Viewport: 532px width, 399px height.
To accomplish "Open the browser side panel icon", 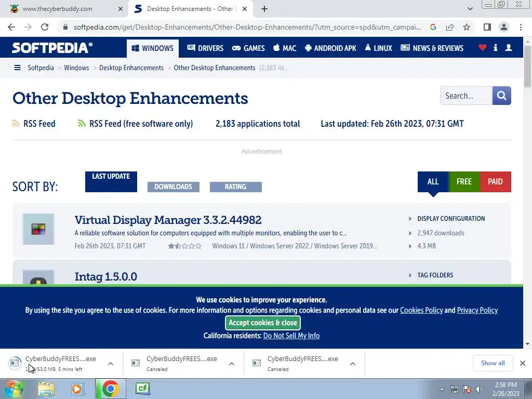I will 487,27.
